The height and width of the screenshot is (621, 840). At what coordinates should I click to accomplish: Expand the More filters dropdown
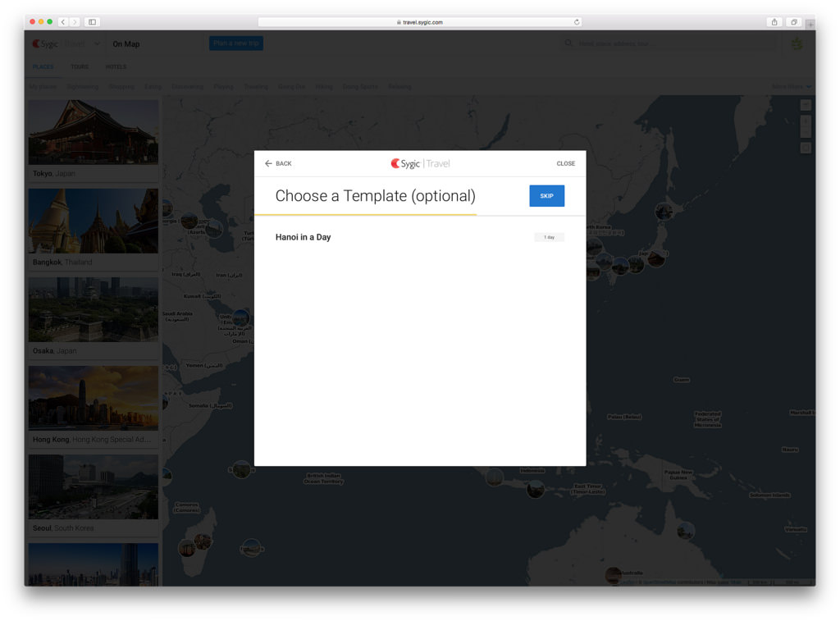coord(792,86)
